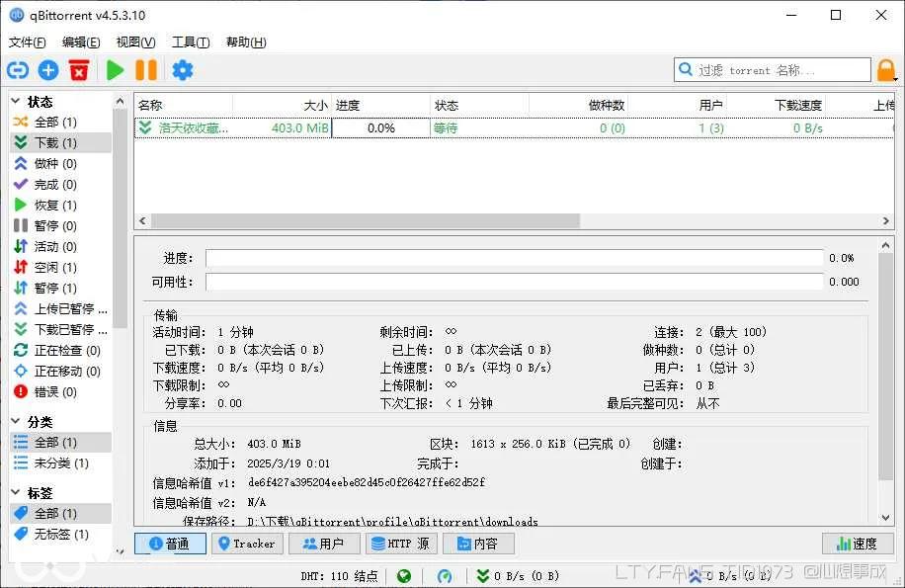Select 完成 (0) status filter

60,184
